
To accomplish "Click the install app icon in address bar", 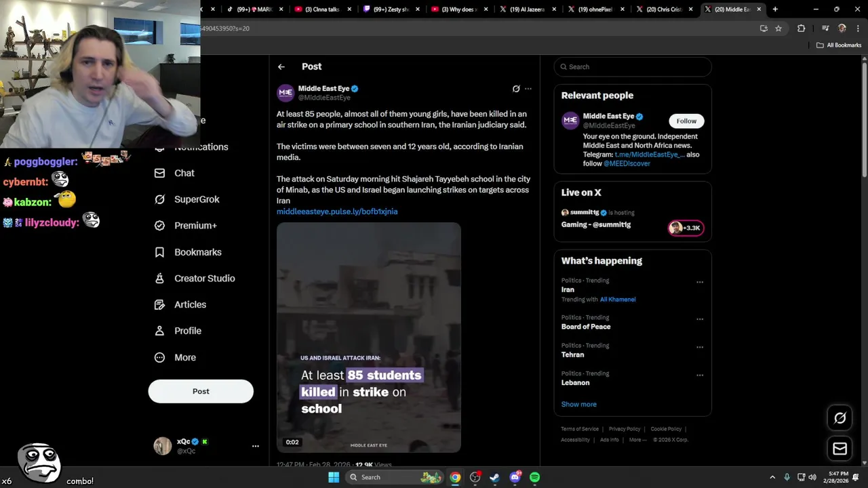I will 764,28.
